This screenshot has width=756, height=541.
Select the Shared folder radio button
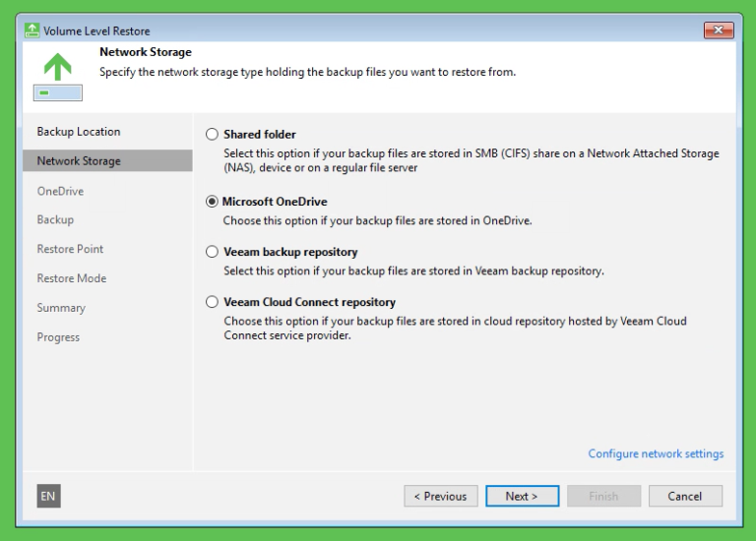[x=212, y=135]
